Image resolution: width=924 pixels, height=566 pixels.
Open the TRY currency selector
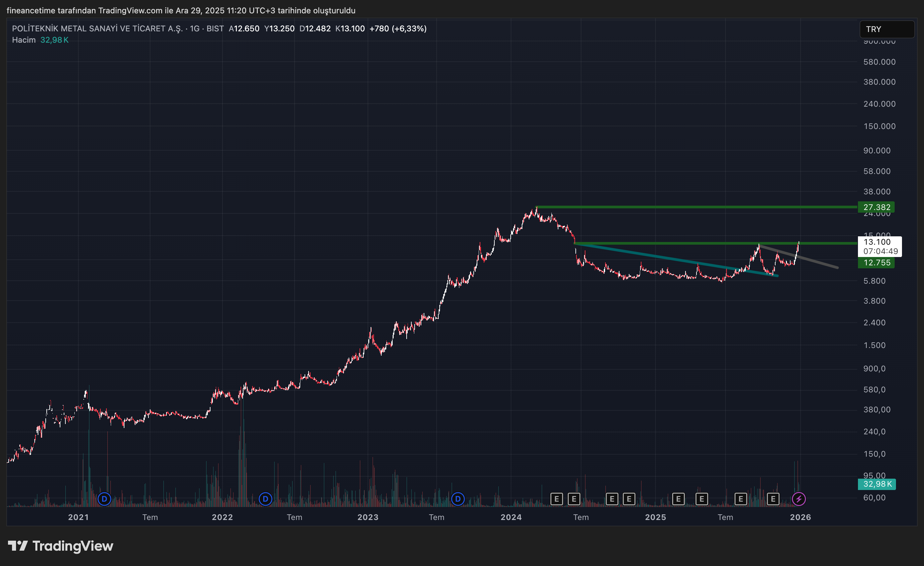tap(887, 29)
